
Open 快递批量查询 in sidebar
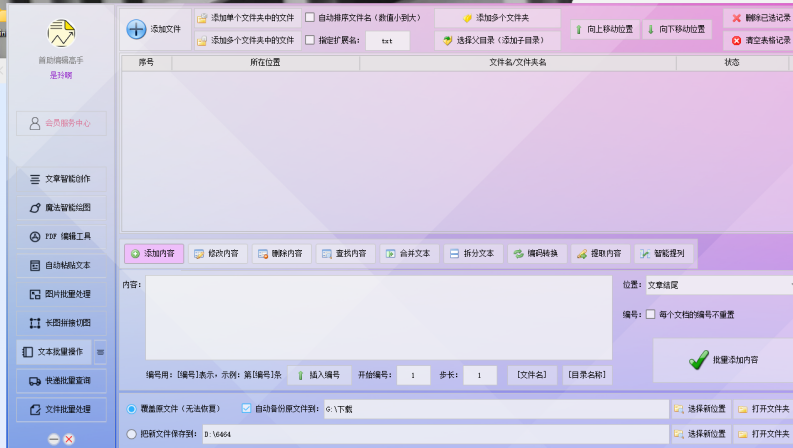point(61,381)
